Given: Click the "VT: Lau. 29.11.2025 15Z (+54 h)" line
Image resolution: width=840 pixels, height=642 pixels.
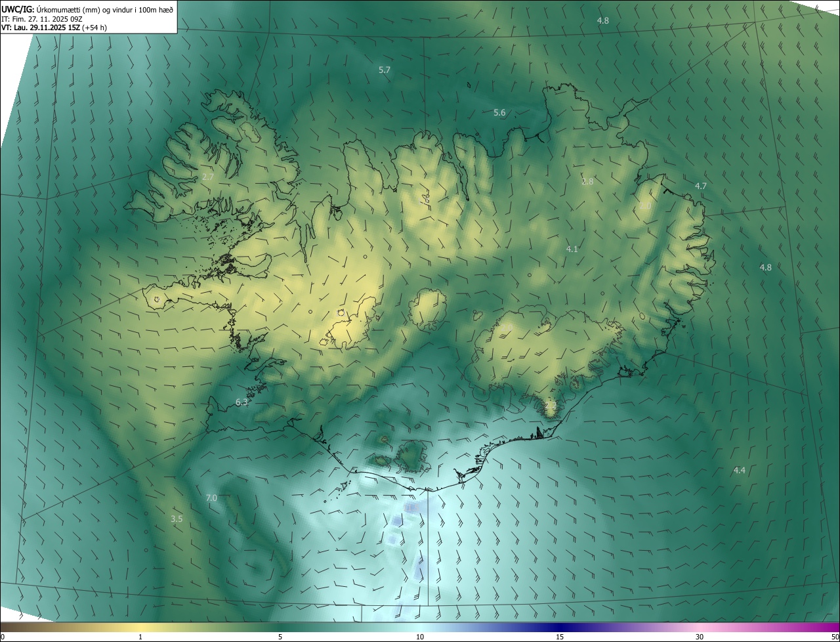Looking at the screenshot, I should (x=54, y=28).
